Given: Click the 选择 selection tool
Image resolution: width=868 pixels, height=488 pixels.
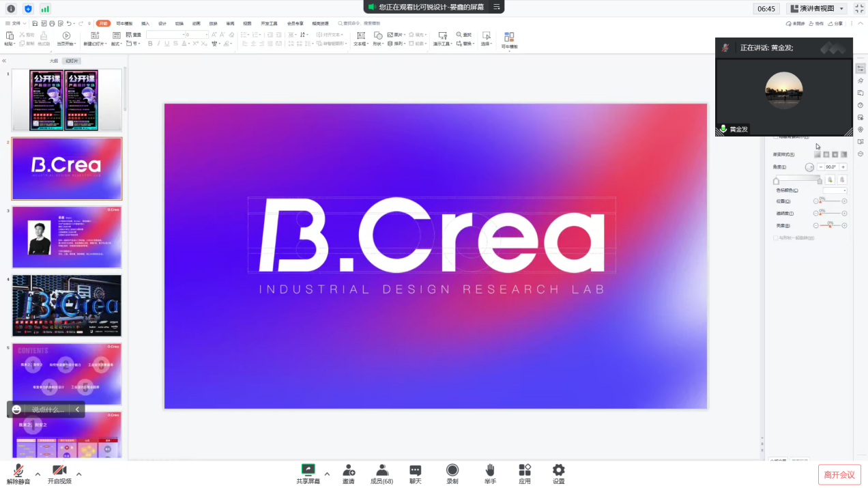Looking at the screenshot, I should click(487, 38).
